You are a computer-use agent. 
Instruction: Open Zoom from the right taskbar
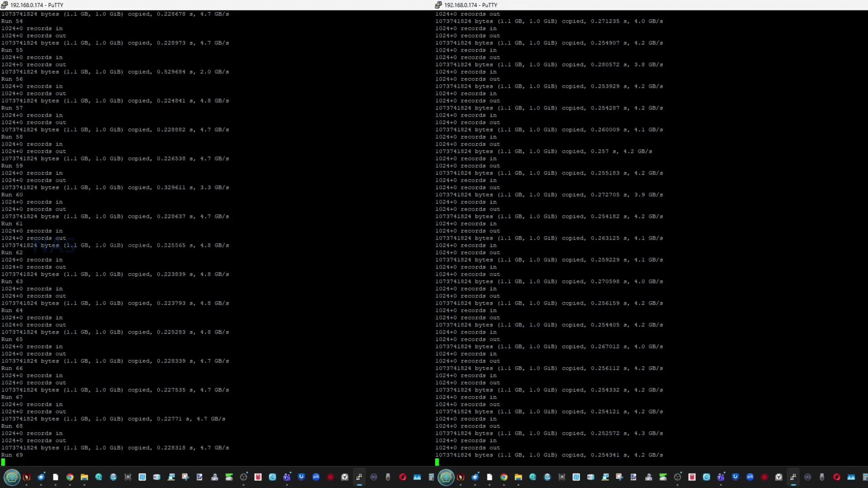(750, 477)
